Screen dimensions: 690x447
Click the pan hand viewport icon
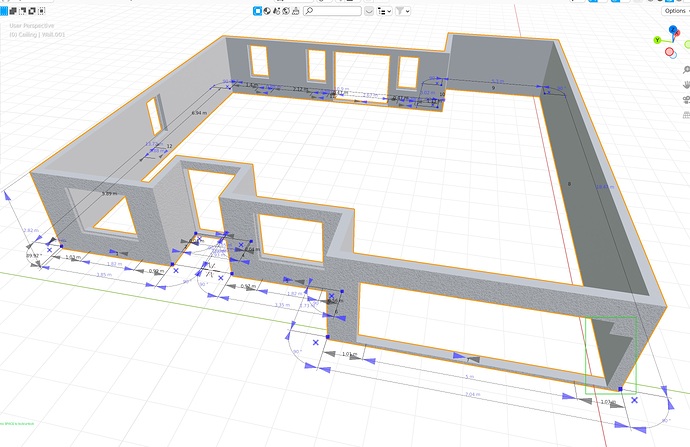click(x=686, y=84)
